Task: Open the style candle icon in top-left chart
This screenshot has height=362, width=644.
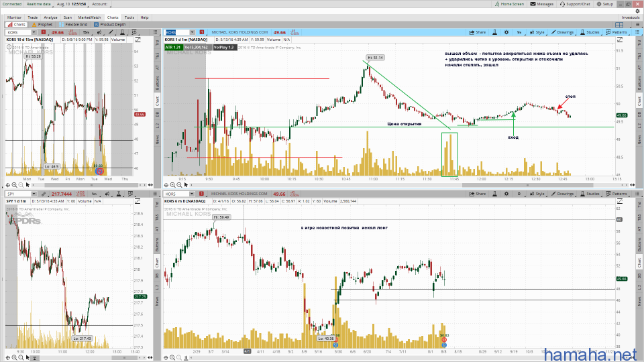Action: (99, 32)
